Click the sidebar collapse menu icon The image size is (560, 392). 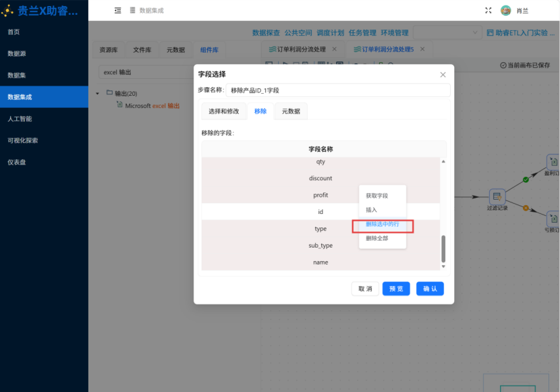[117, 11]
